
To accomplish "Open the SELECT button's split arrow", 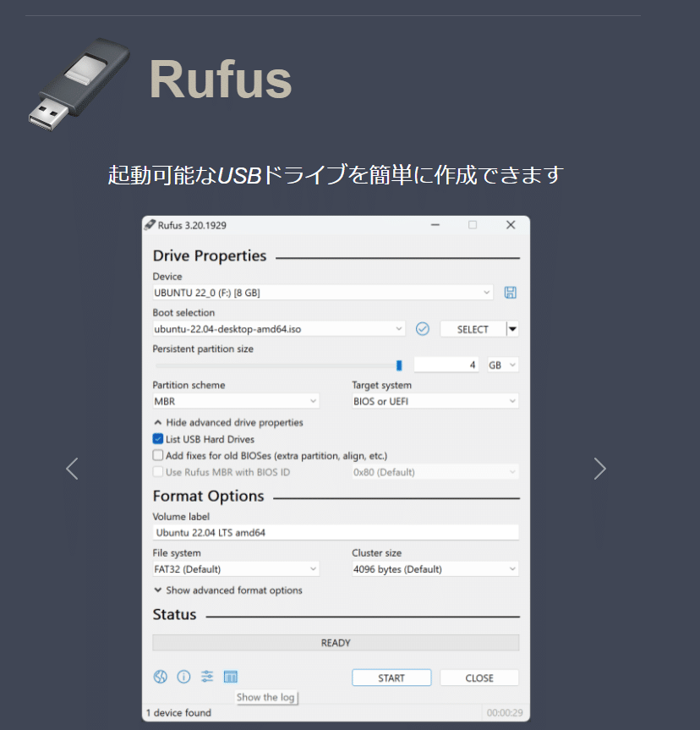I will (512, 329).
